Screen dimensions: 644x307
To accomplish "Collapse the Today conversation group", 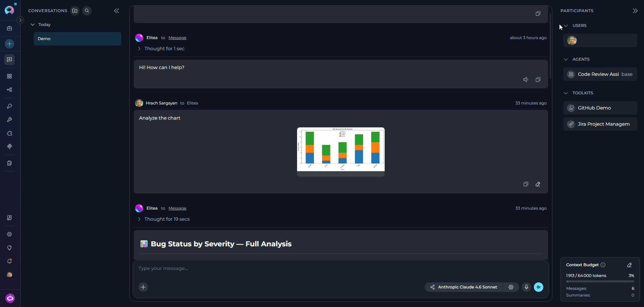I will click(x=33, y=25).
